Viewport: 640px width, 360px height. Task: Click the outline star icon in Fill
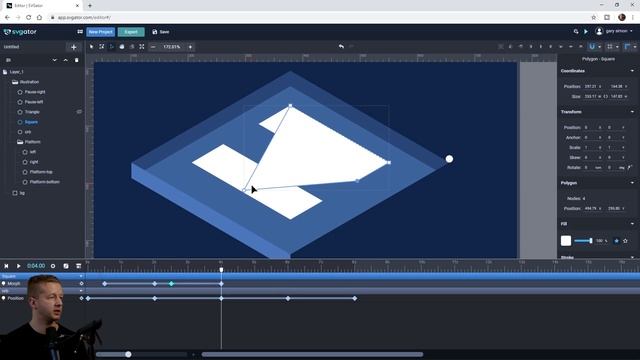[625, 241]
